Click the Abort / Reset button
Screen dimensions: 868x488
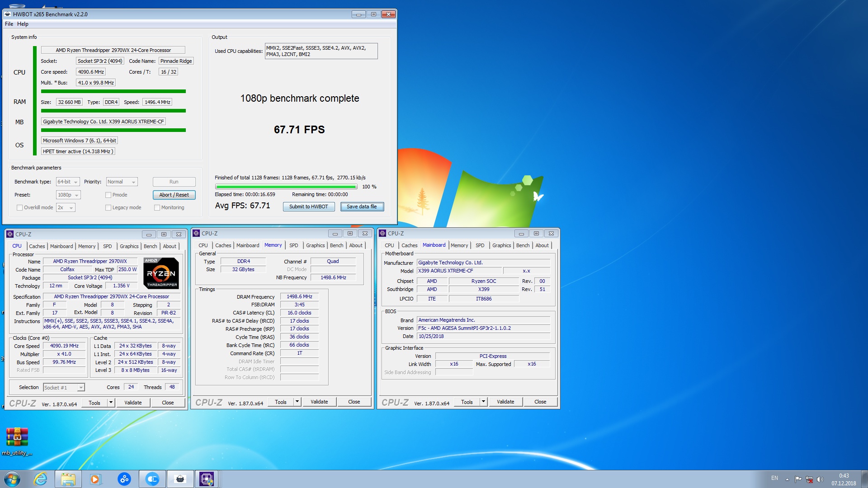click(174, 195)
